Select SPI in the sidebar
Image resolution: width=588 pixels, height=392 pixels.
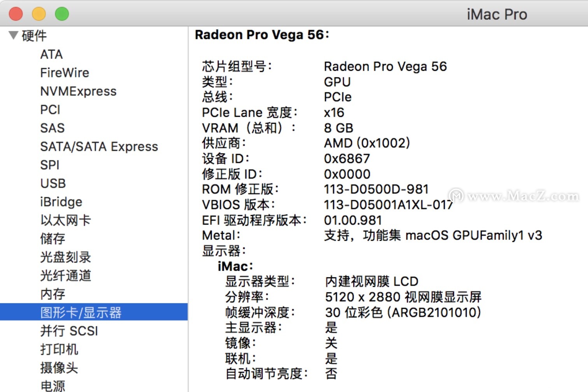coord(50,165)
